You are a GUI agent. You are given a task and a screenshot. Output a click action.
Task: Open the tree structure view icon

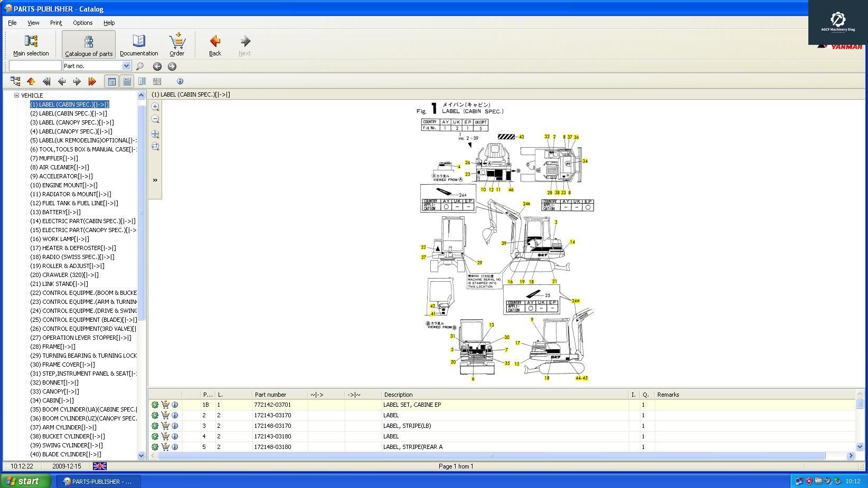pos(15,81)
